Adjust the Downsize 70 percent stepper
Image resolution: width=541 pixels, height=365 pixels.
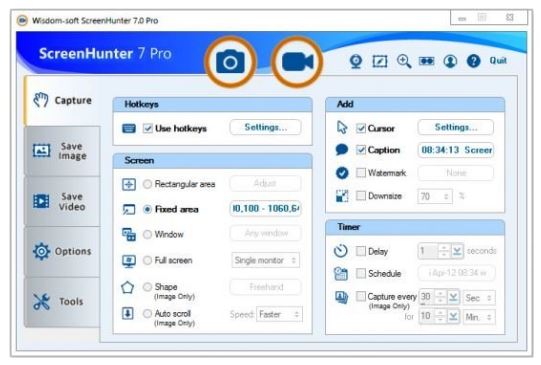(445, 196)
